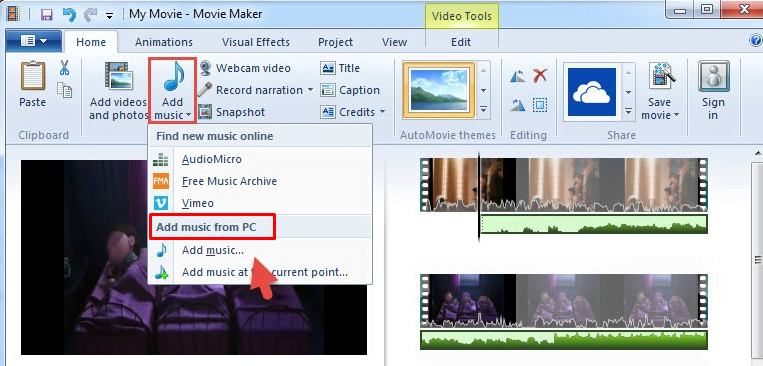Expand the Record narration dropdown arrow

pyautogui.click(x=310, y=91)
